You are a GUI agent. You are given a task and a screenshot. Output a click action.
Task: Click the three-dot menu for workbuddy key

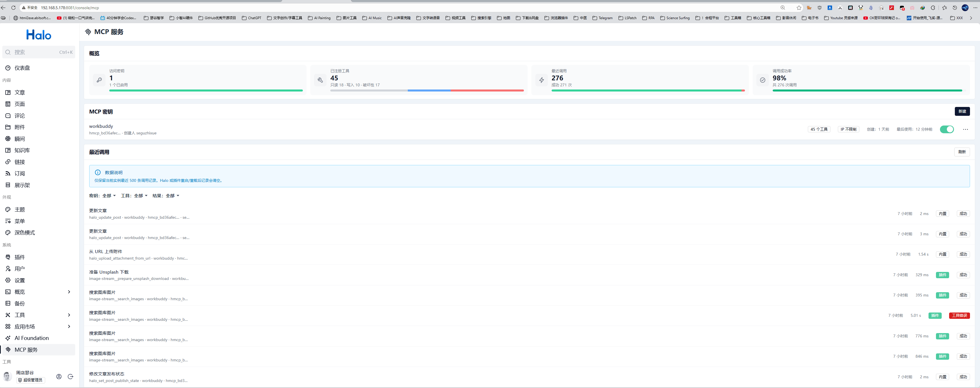[x=965, y=129]
